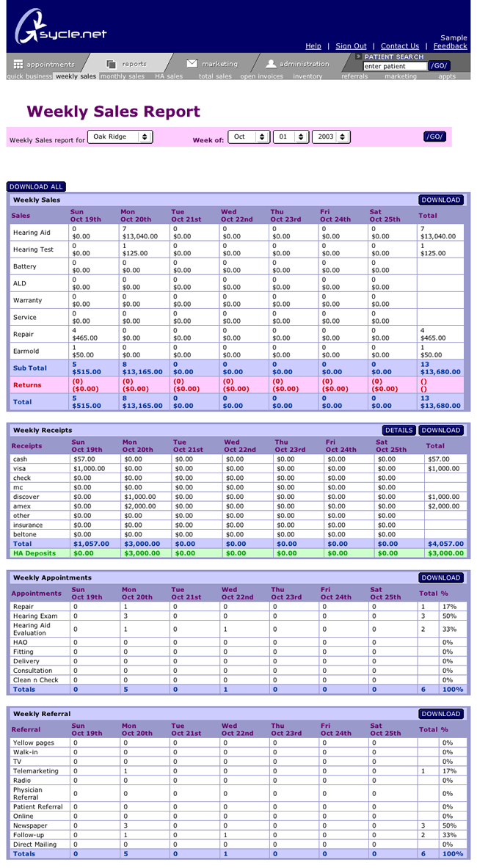The height and width of the screenshot is (868, 477).
Task: Click the enter patient search field
Action: tap(394, 66)
